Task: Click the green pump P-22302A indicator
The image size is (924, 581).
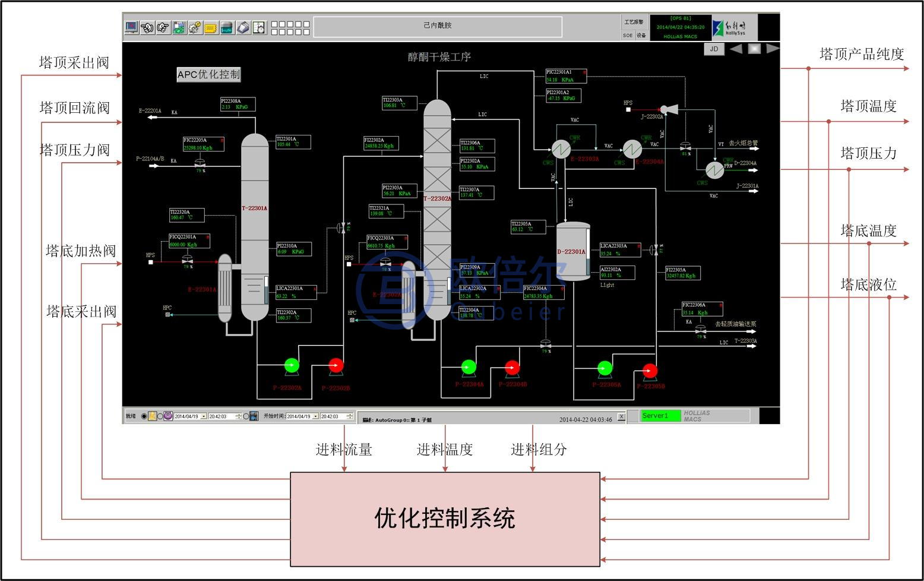Action: tap(292, 365)
